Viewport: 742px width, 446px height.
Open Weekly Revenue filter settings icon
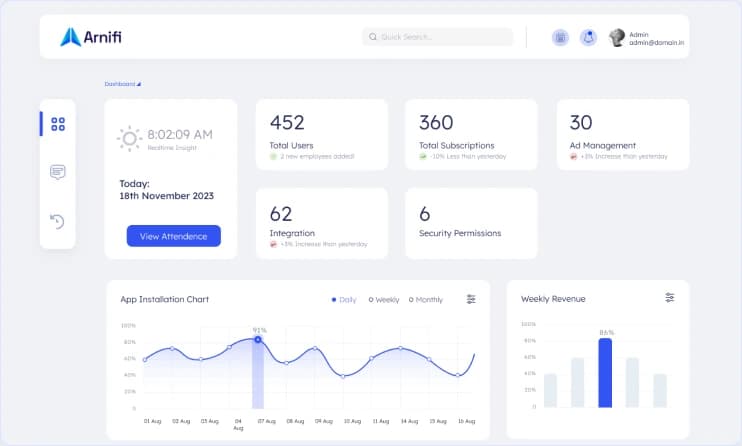670,297
